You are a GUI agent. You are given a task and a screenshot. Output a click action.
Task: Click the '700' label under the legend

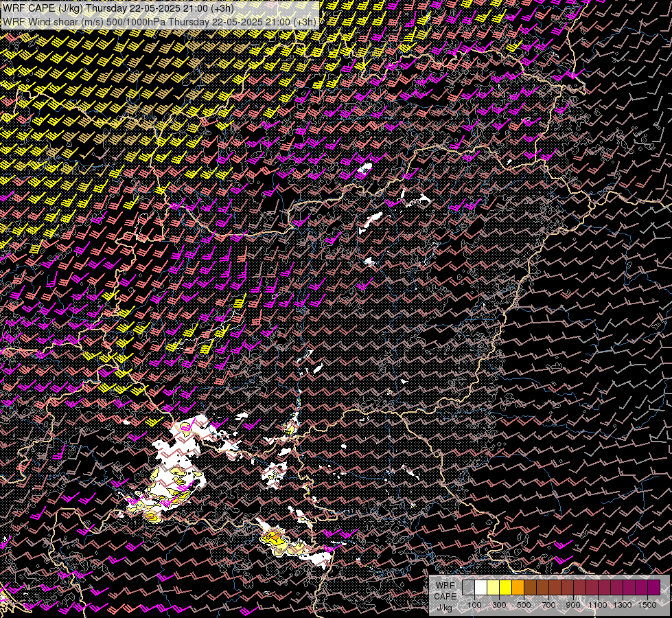coord(548,605)
